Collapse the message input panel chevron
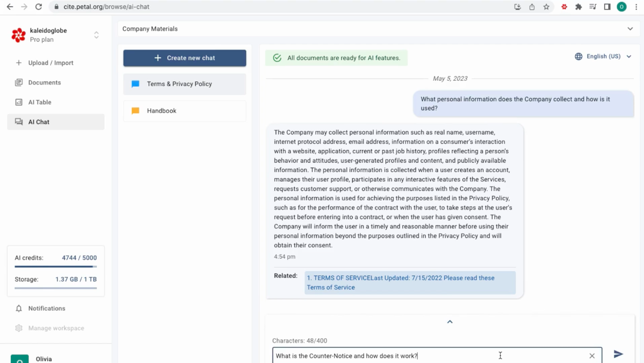Screen dimensions: 644x363 [449, 321]
